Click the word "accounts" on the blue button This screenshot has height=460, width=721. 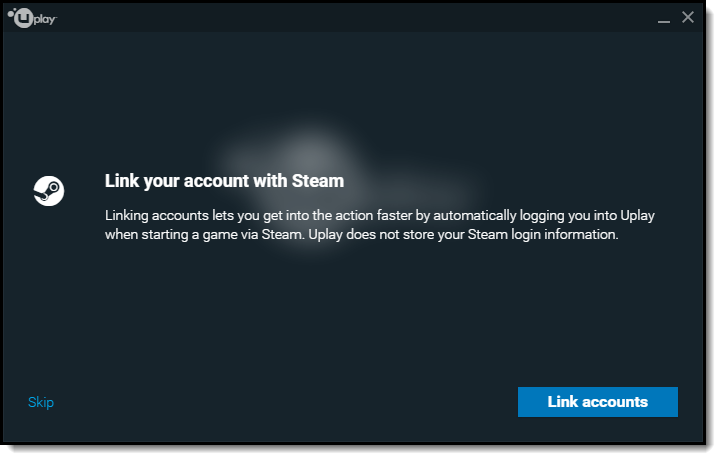click(615, 402)
